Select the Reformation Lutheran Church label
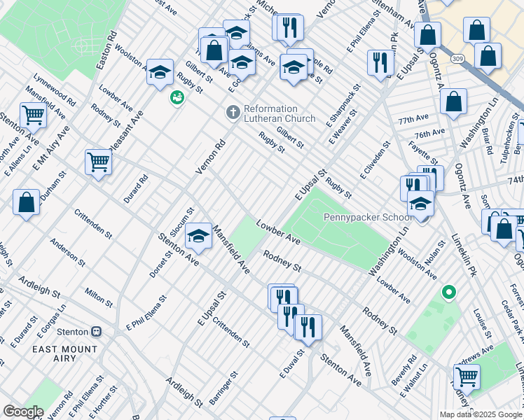This screenshot has height=420, width=524. [x=280, y=113]
